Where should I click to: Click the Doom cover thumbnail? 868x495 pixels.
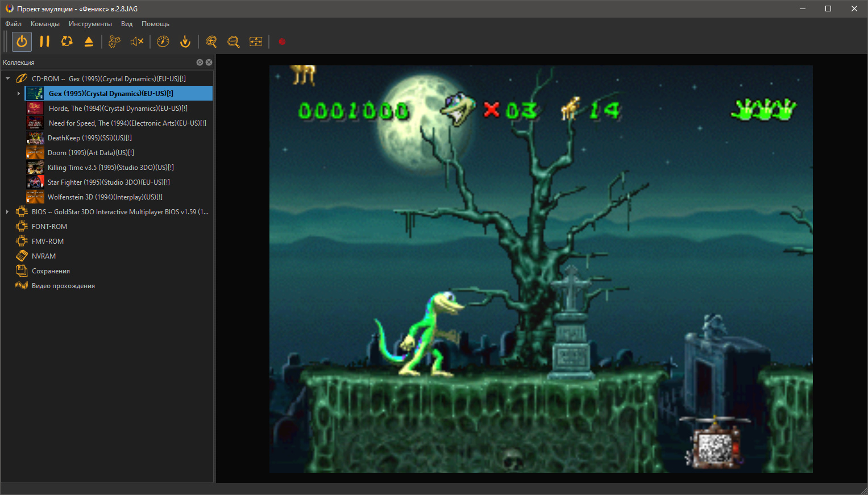tap(35, 152)
